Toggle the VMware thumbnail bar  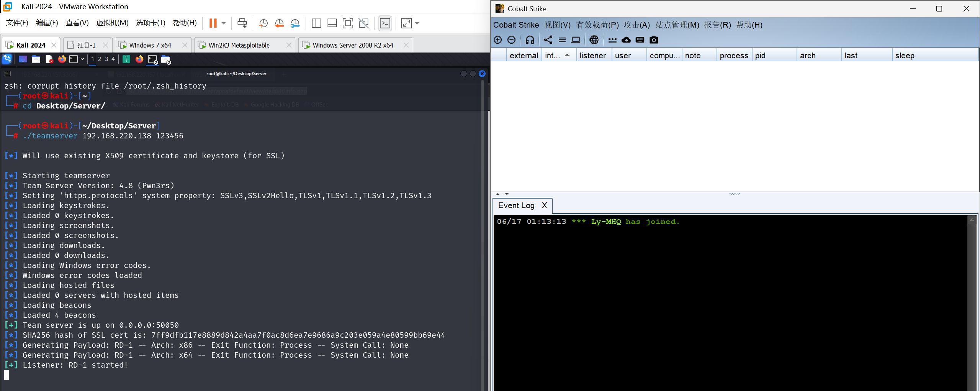pyautogui.click(x=332, y=23)
